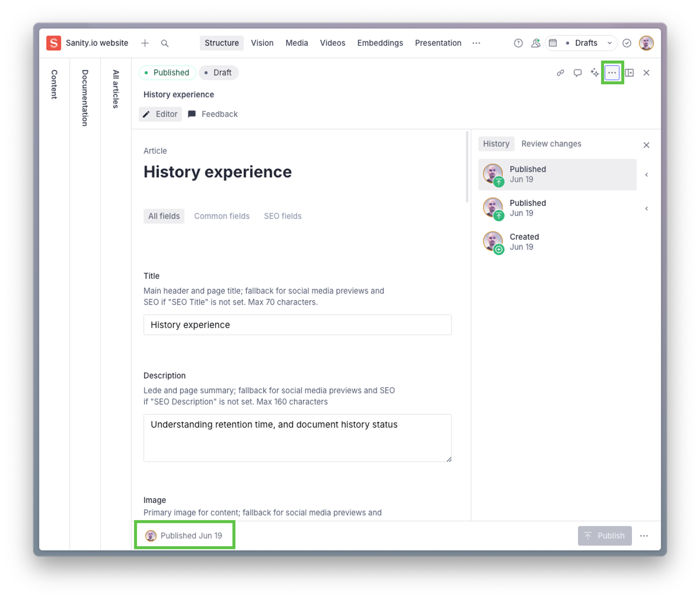Switch to the Review changes tab

click(551, 144)
